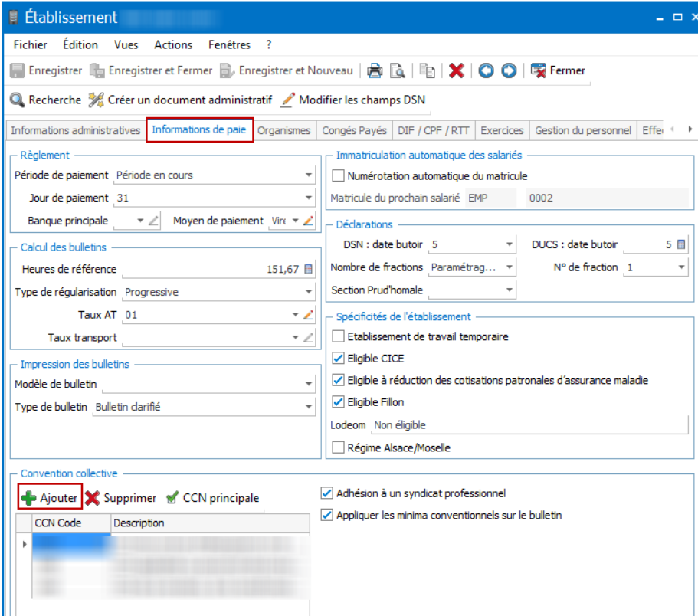Screen dimensions: 698x616
Task: Click the red X delete icon
Action: [457, 70]
